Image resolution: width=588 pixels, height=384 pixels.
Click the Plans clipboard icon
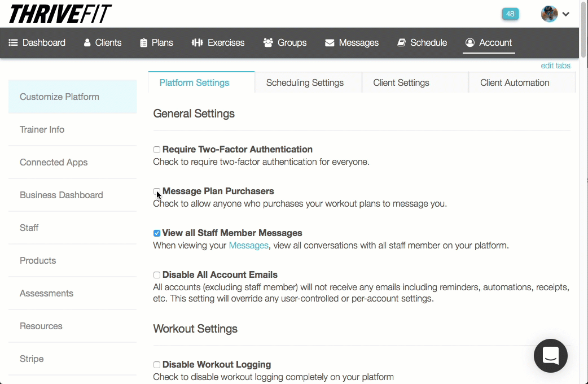143,43
